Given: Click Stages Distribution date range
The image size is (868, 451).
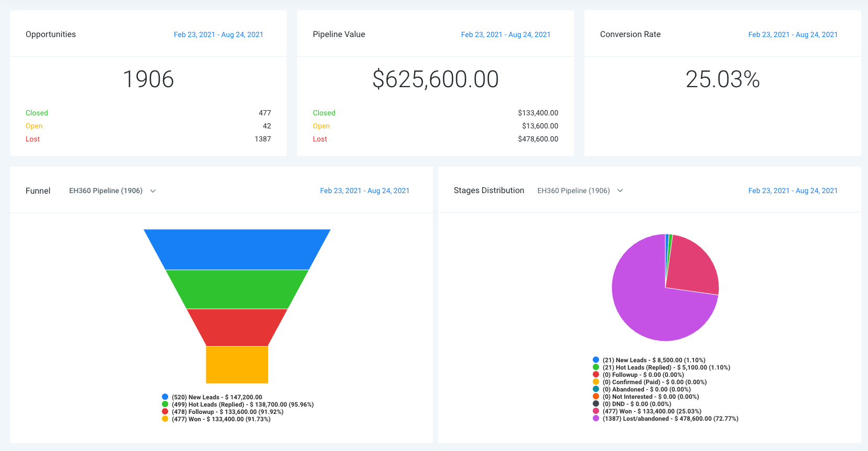Looking at the screenshot, I should [x=792, y=191].
